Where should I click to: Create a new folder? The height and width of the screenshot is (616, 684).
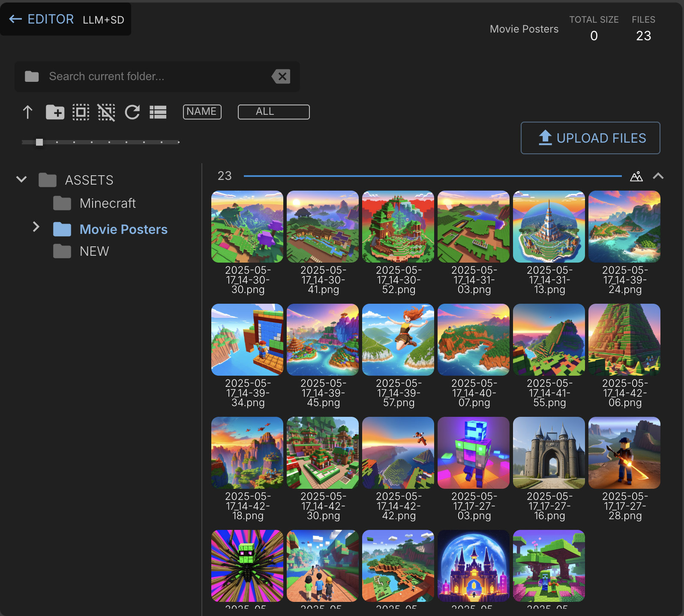(x=55, y=112)
